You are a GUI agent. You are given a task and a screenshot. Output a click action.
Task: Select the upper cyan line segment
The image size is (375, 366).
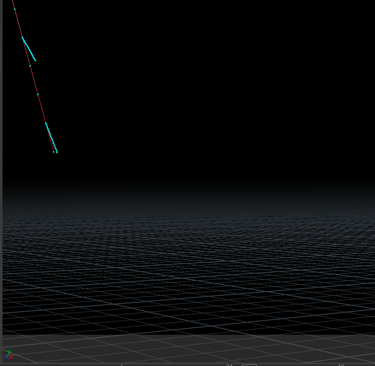[29, 49]
